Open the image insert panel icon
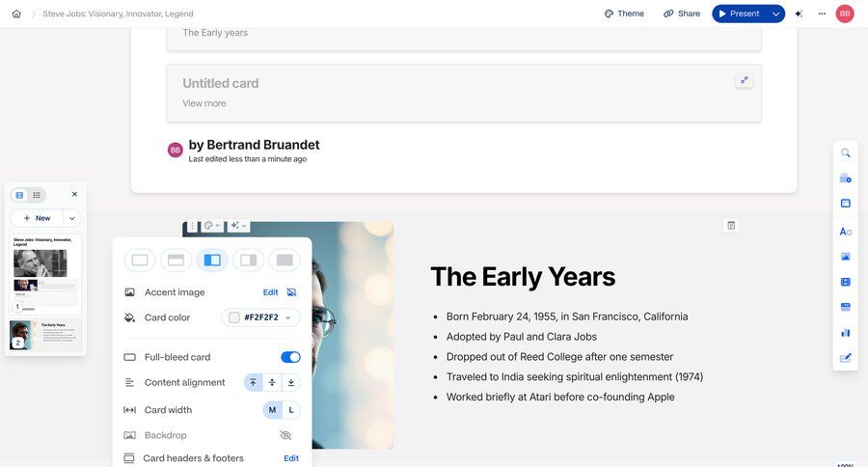868x467 pixels. [x=846, y=257]
